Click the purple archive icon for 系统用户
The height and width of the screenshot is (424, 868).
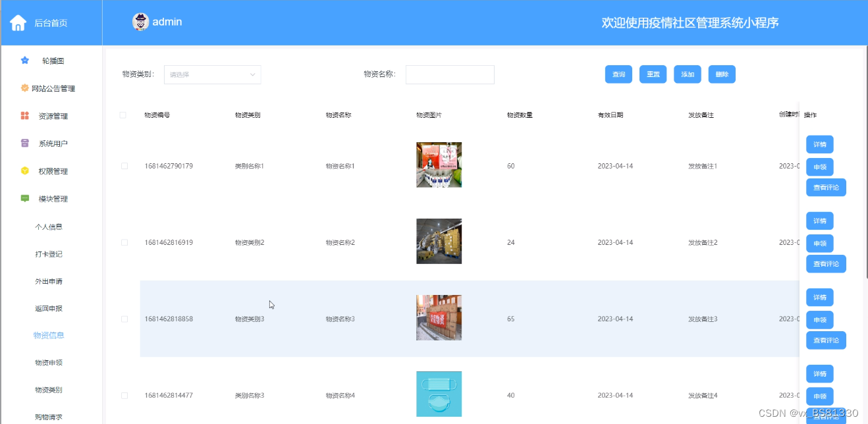(x=25, y=143)
